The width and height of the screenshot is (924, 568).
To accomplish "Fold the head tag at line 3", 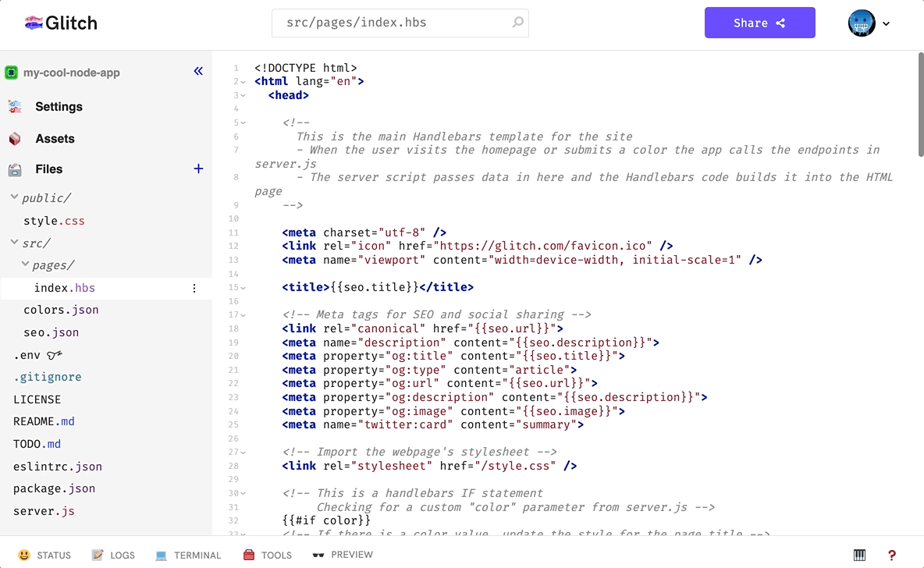I will coord(243,96).
